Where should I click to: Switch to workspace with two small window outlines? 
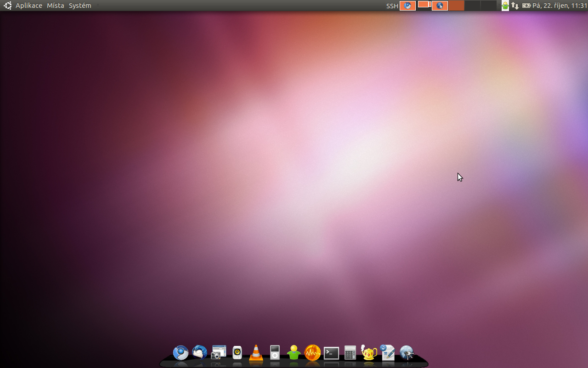click(424, 6)
